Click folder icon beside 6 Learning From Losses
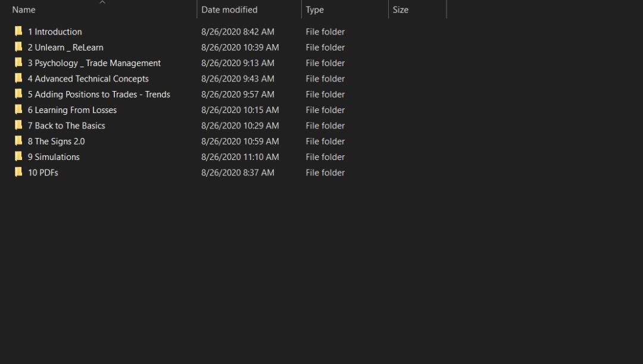 click(18, 110)
